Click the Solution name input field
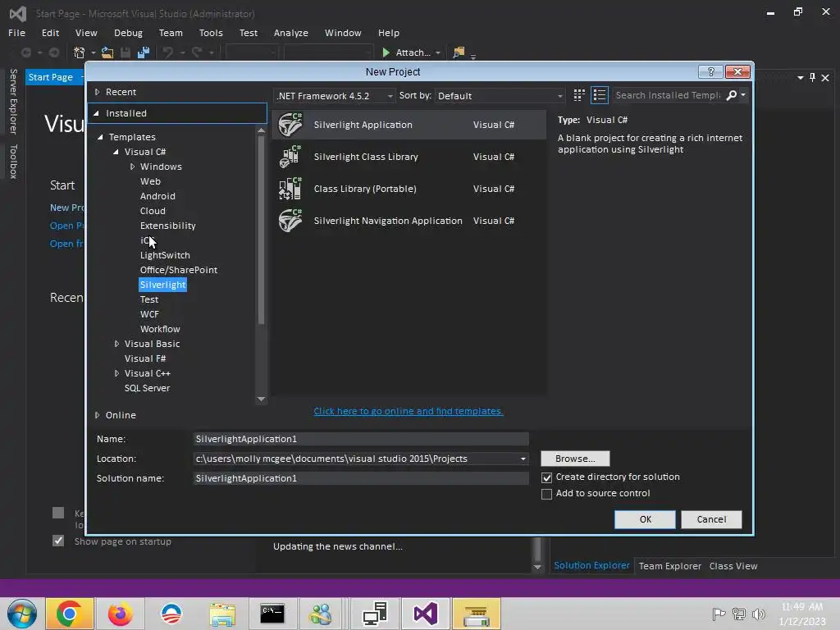The width and height of the screenshot is (840, 630). tap(361, 478)
